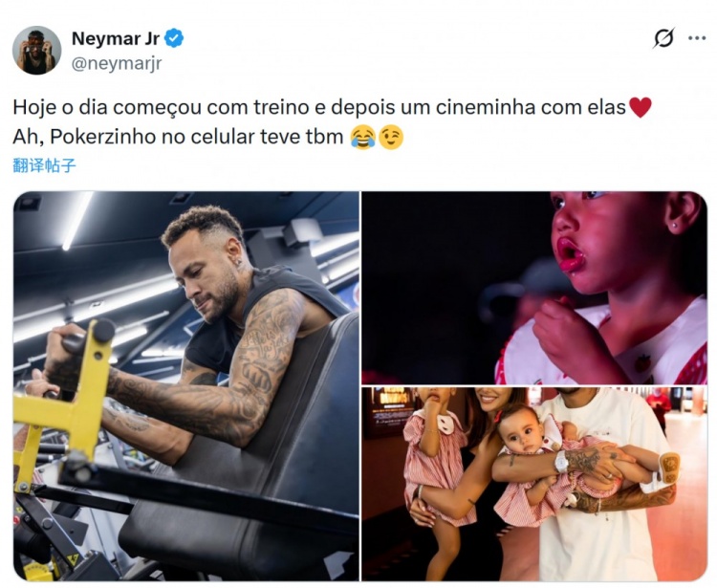Image resolution: width=717 pixels, height=588 pixels.
Task: Open the three-dot more options menu
Action: click(x=696, y=38)
